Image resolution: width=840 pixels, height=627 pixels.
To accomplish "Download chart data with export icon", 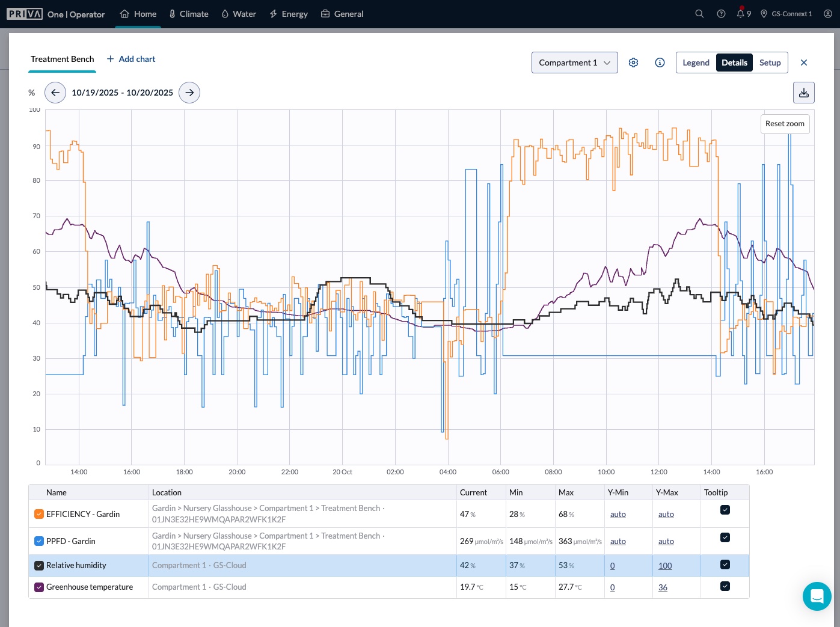I will click(803, 93).
